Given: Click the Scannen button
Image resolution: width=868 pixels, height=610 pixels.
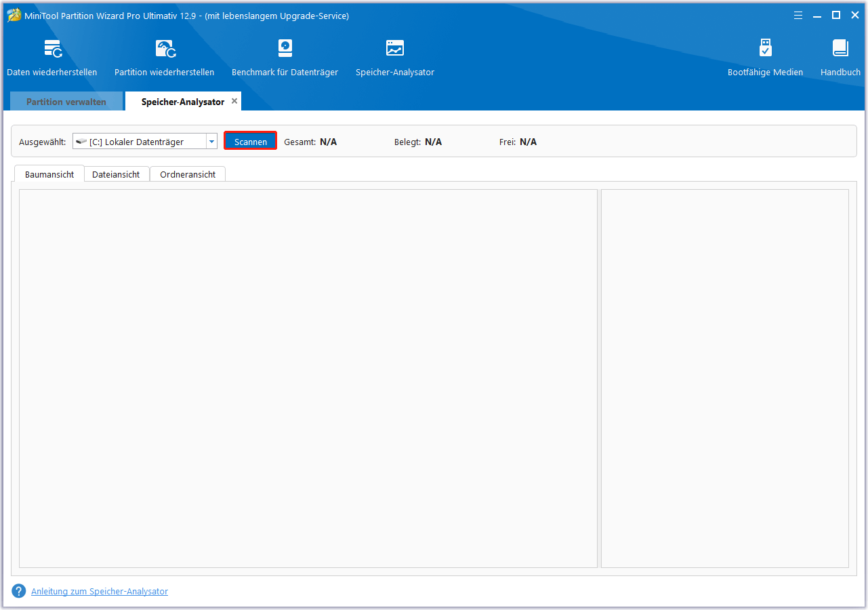Looking at the screenshot, I should [251, 141].
